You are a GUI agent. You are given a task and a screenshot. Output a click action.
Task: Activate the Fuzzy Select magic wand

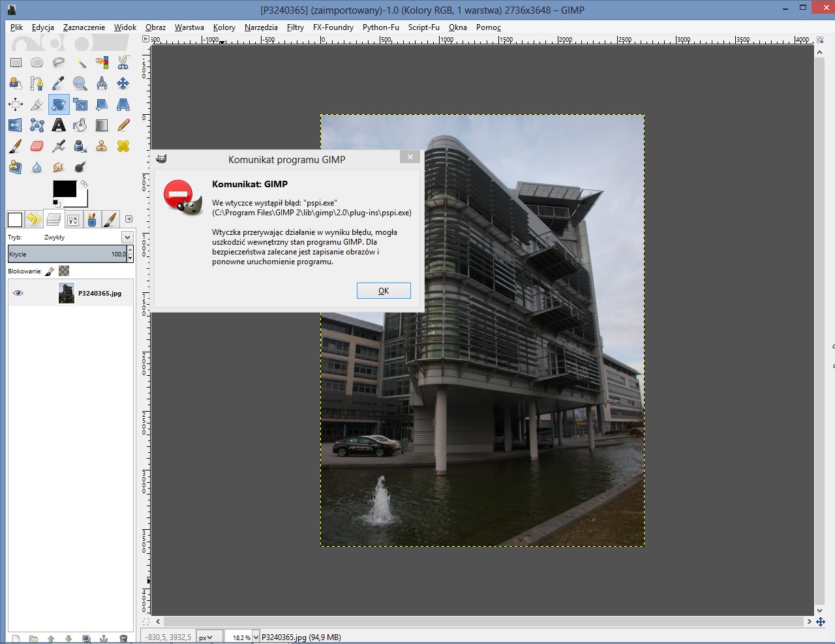(x=80, y=63)
